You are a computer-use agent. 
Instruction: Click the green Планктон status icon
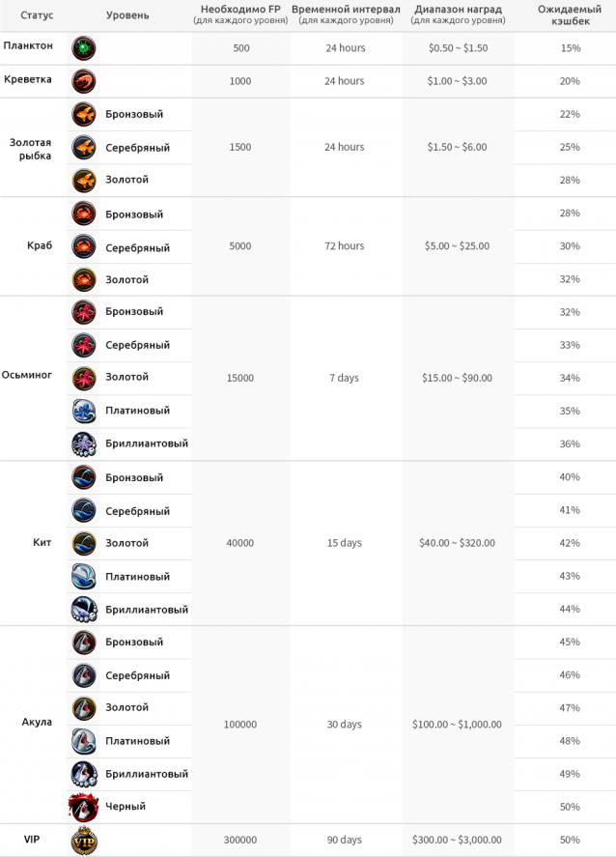[x=84, y=48]
